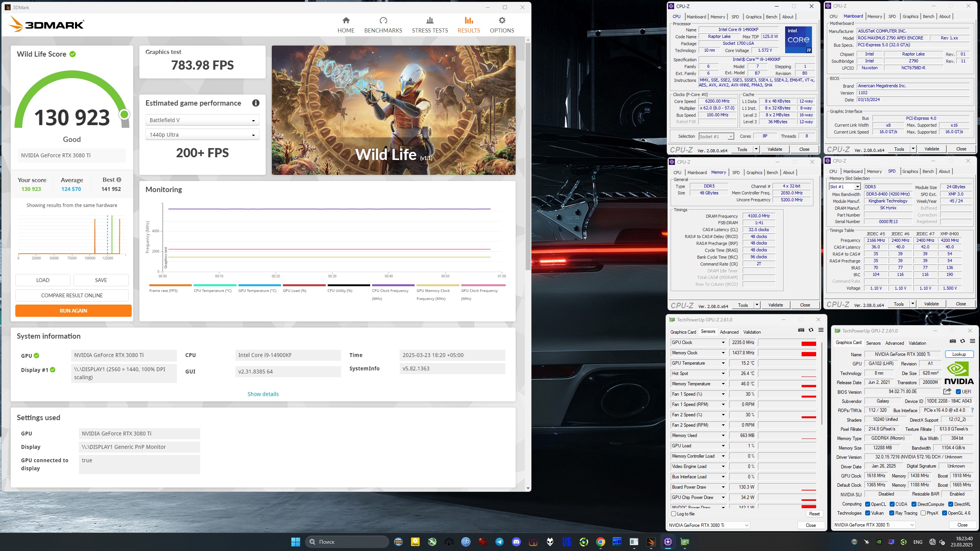Toggle Ray Tracing checkbox in GPU-Z

click(x=892, y=513)
